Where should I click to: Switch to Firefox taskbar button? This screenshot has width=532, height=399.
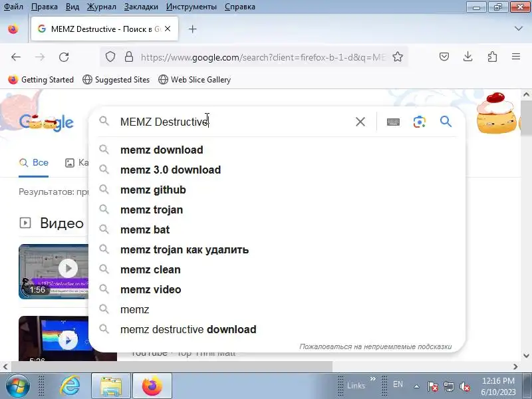click(x=152, y=386)
